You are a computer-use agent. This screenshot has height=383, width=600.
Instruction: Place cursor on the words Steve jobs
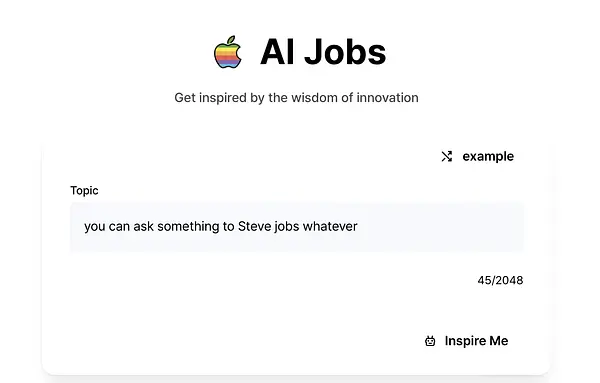[268, 227]
